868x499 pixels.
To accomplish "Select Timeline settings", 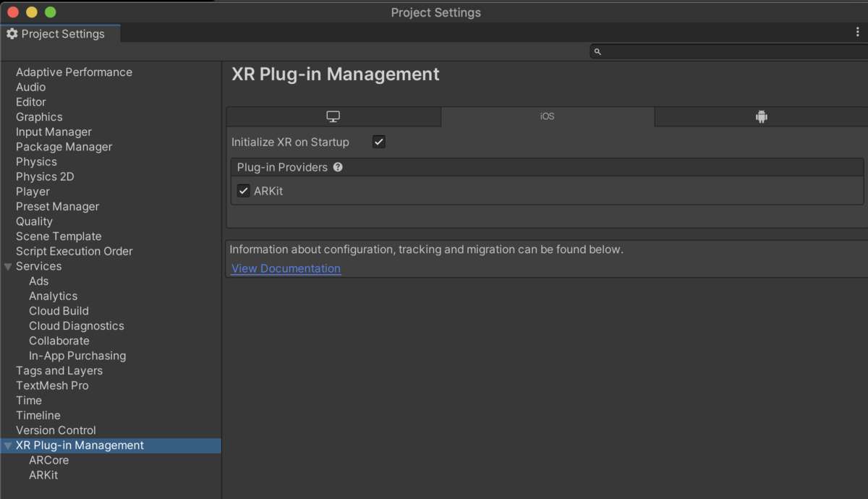I will pos(38,416).
